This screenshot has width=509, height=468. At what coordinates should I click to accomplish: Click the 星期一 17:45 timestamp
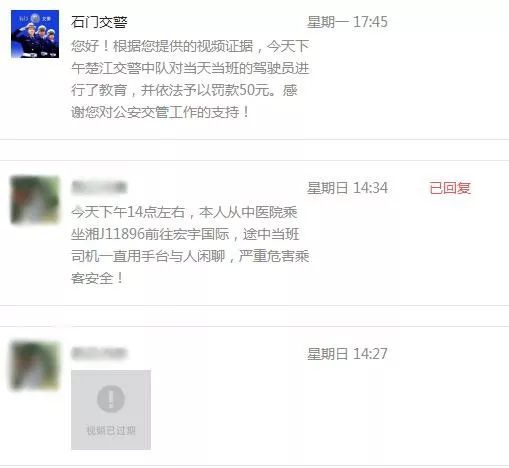(347, 22)
